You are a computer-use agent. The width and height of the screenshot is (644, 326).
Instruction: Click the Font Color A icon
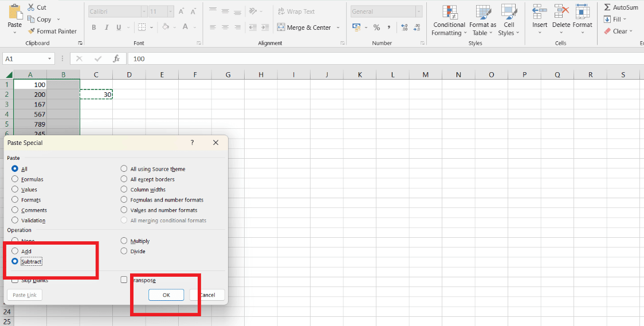185,27
